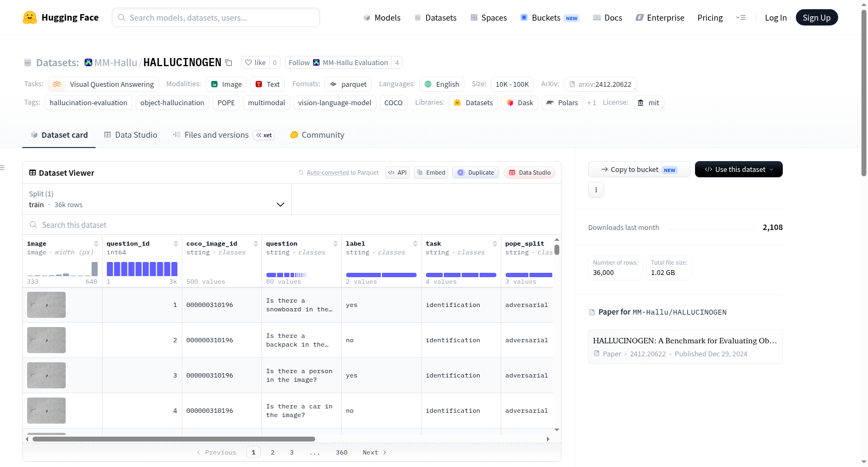
Task: Open the left sidebar toggle icon
Action: [x=3, y=168]
